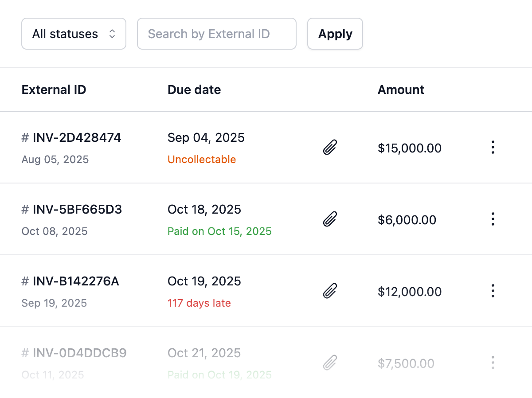
Task: Open the attachment icon for INV-0D4DDCB9
Action: point(330,363)
